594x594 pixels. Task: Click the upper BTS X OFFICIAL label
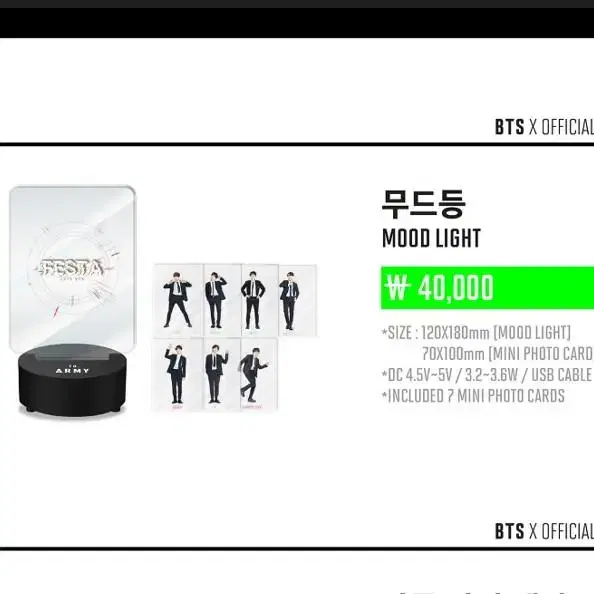point(544,127)
